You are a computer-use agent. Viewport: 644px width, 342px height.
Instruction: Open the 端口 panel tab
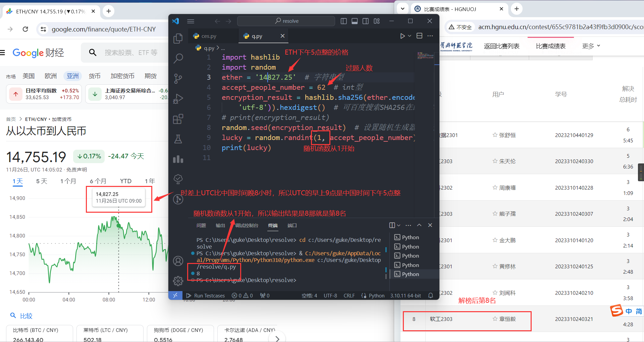tap(292, 225)
